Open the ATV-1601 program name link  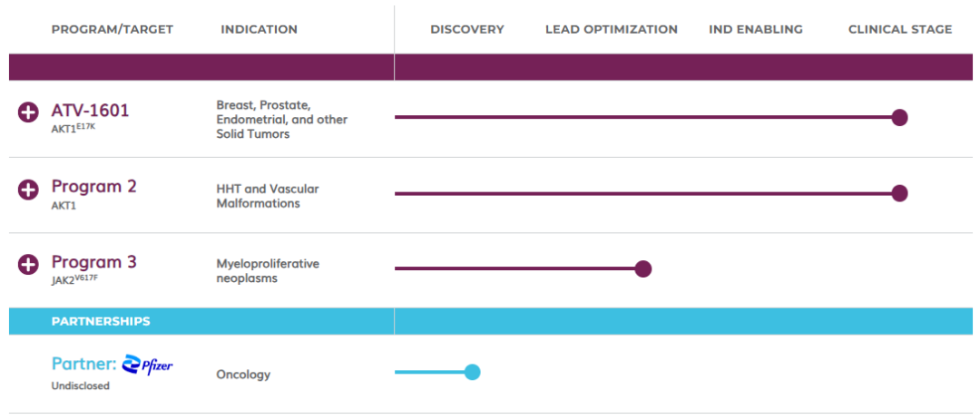point(90,111)
